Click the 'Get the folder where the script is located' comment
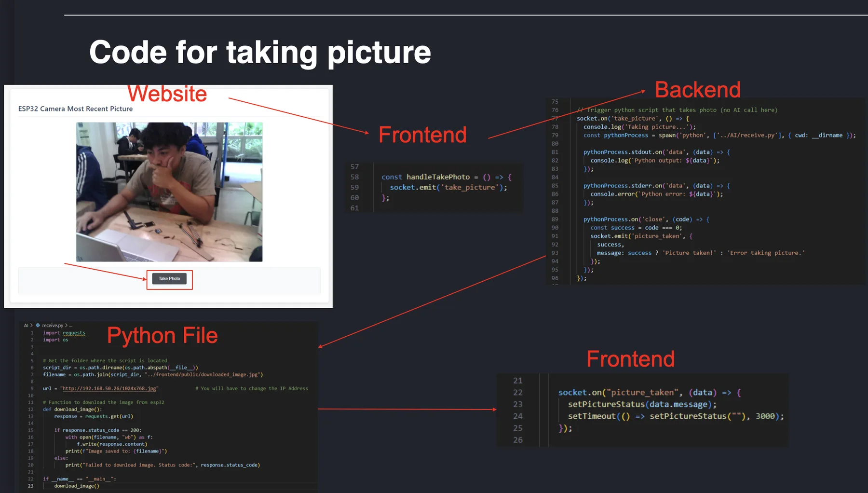The height and width of the screenshot is (493, 868). pos(105,360)
